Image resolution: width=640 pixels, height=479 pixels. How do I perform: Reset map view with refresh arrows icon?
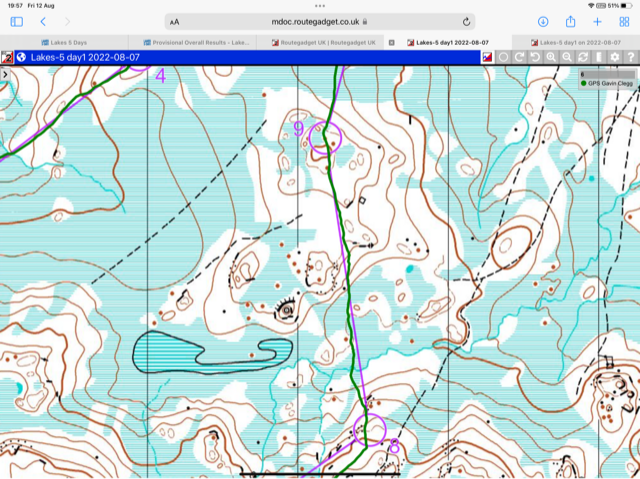pos(583,58)
